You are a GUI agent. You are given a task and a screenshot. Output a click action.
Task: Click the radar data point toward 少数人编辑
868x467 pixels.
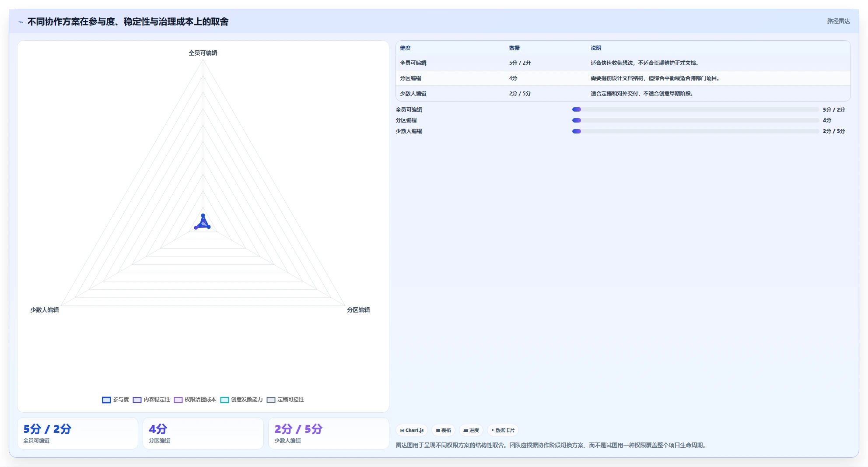click(x=196, y=228)
